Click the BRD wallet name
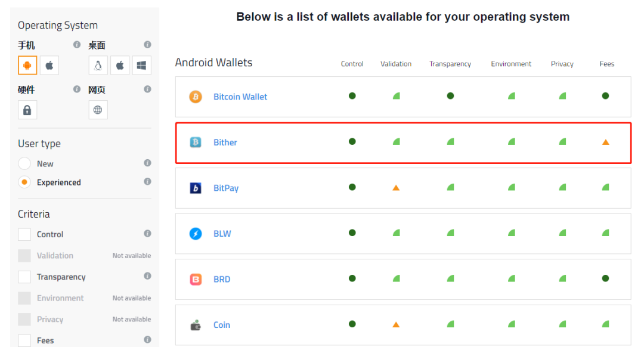This screenshot has height=347, width=644. coord(221,279)
